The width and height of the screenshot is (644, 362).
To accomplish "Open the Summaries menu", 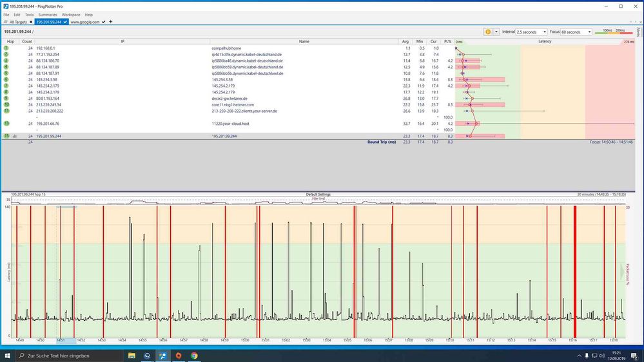I will tap(47, 14).
